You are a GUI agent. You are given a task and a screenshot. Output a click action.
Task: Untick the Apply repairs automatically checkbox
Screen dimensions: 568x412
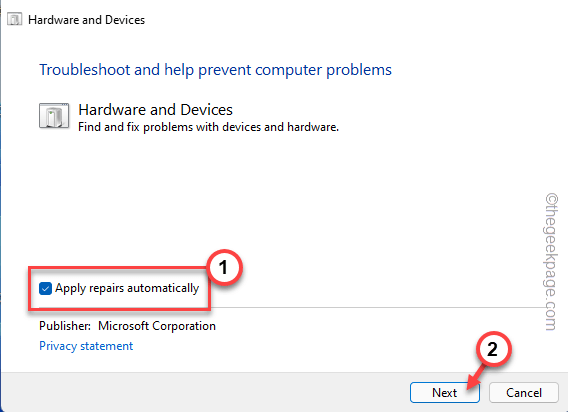[x=45, y=288]
